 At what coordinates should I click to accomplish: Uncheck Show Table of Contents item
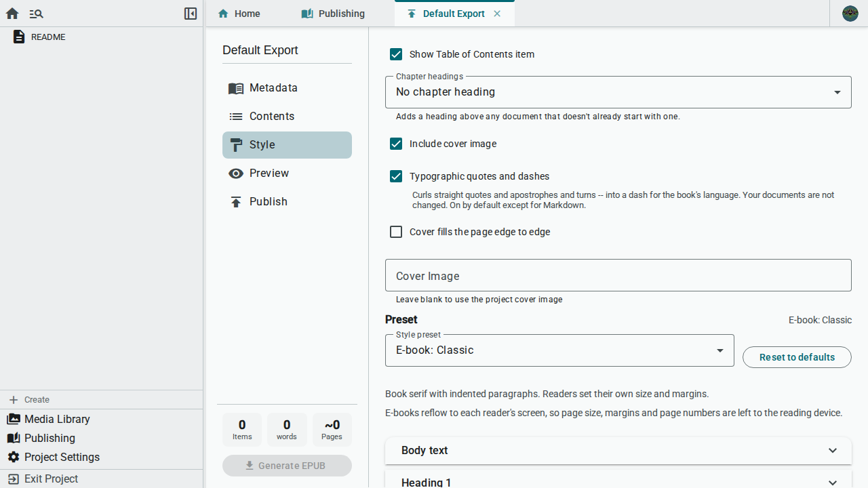396,54
